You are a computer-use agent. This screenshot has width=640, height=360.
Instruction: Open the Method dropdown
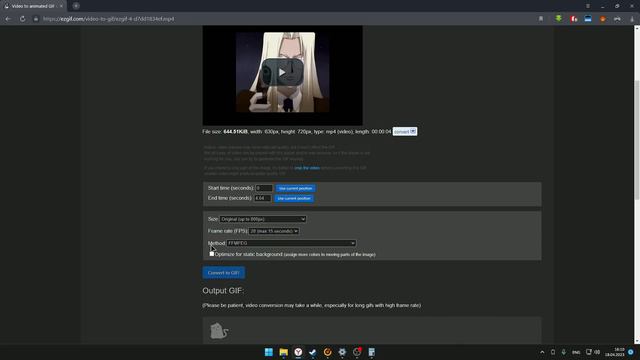pyautogui.click(x=291, y=243)
